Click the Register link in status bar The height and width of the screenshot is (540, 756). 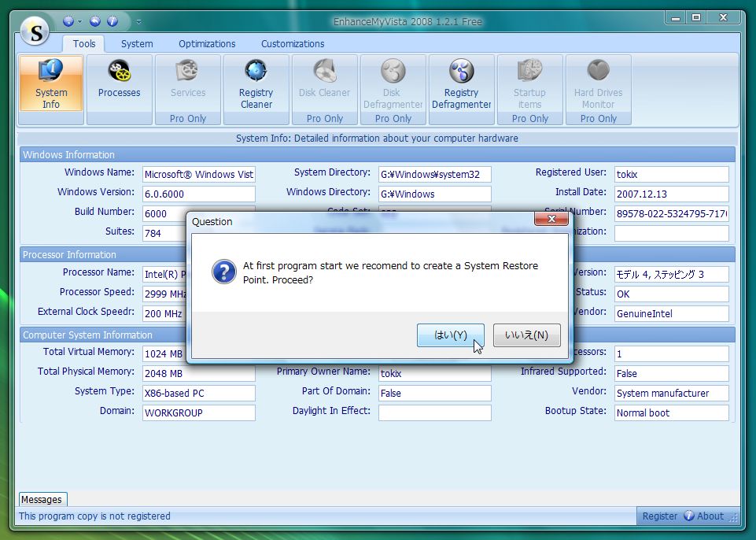click(659, 516)
